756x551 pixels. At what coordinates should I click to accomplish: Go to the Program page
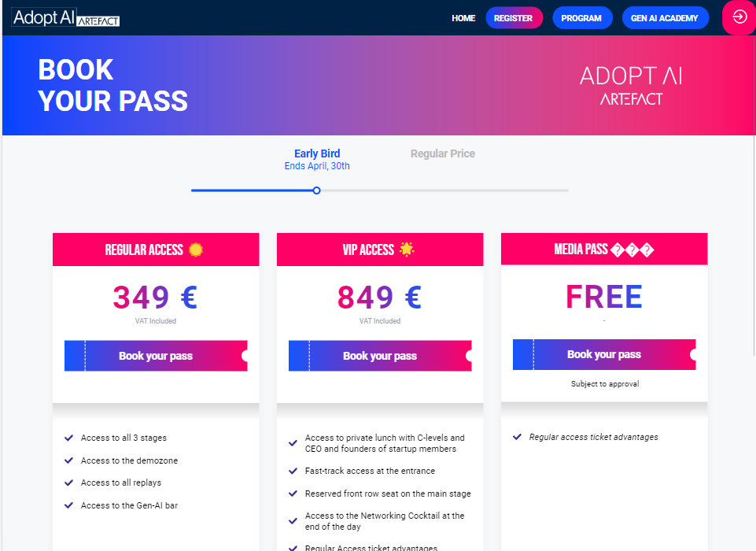tap(582, 18)
